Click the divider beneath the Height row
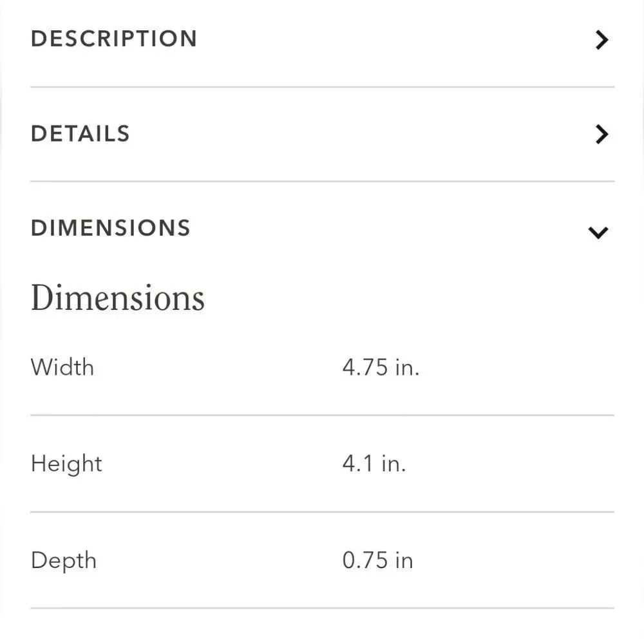Viewport: 644px width, 644px height. 323,512
